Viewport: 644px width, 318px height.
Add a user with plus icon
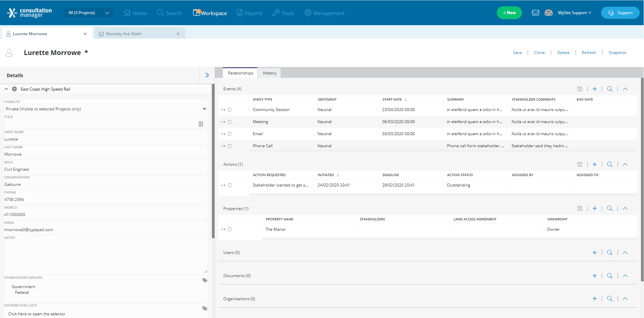coord(595,253)
